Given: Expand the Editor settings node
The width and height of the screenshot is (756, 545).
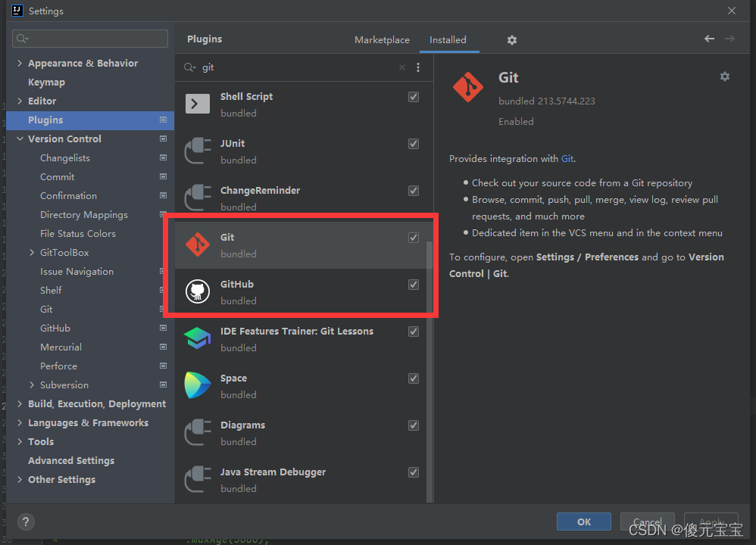Looking at the screenshot, I should (20, 101).
